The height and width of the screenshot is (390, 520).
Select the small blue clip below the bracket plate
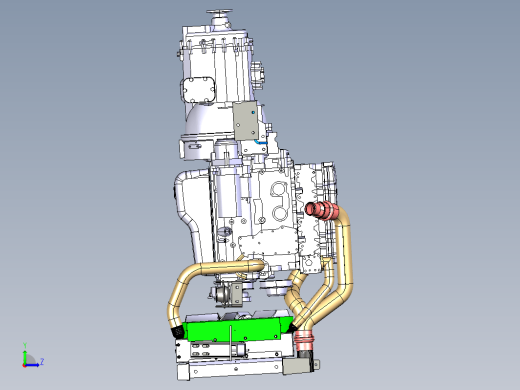pos(261,142)
